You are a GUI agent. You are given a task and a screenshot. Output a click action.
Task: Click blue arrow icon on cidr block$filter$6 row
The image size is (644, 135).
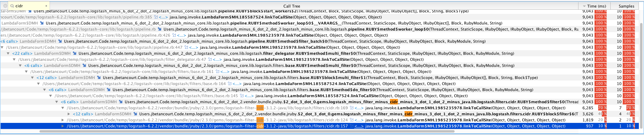pos(135,114)
